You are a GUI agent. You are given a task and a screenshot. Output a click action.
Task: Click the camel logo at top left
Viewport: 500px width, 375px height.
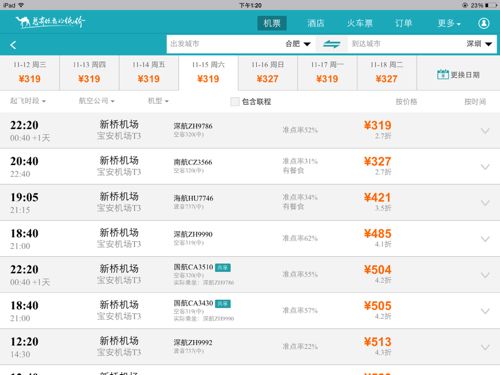50,22
